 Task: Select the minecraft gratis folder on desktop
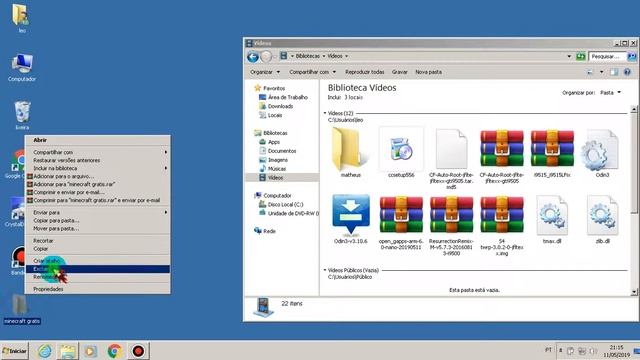pos(22,309)
